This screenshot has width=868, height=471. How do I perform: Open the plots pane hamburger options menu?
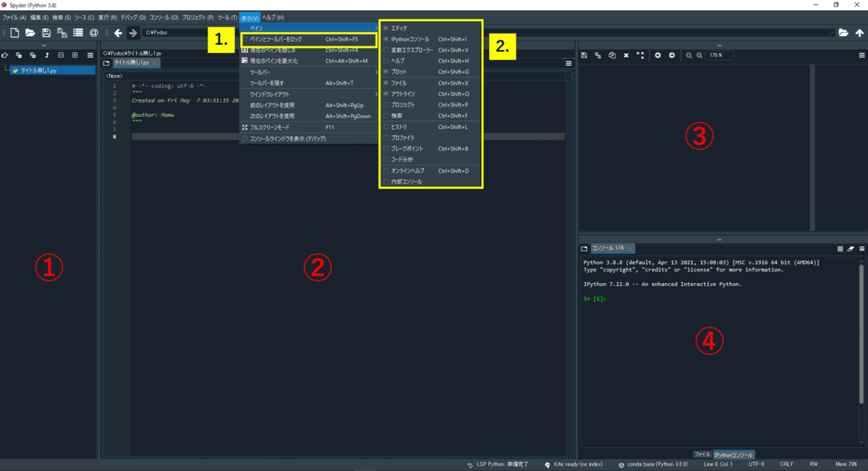pos(861,55)
